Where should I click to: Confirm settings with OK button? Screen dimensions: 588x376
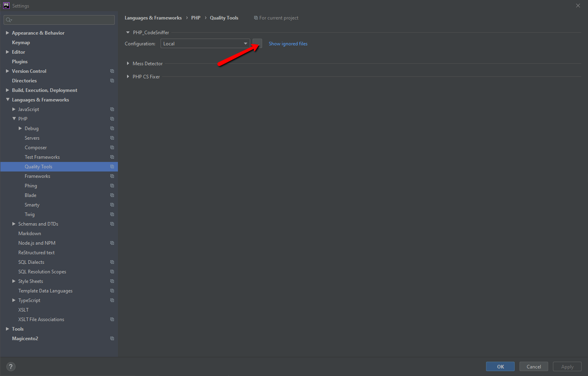click(500, 367)
